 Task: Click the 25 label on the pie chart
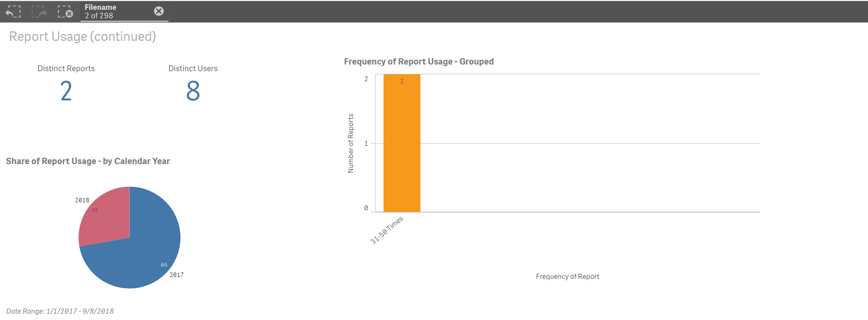pos(95,210)
